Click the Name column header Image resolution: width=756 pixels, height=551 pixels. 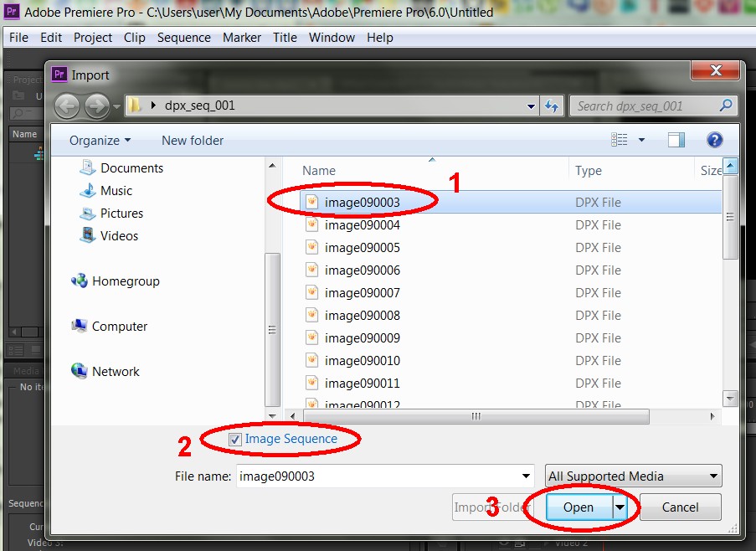(319, 171)
